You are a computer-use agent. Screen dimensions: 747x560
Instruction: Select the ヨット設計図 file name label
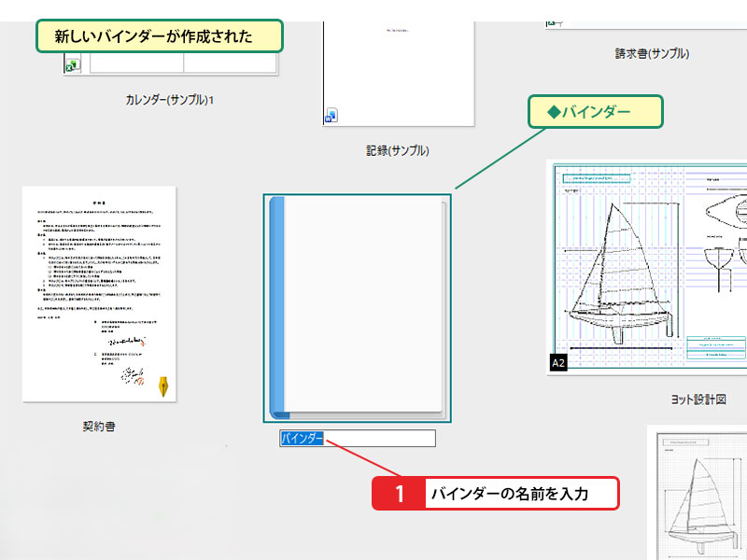[x=698, y=399]
